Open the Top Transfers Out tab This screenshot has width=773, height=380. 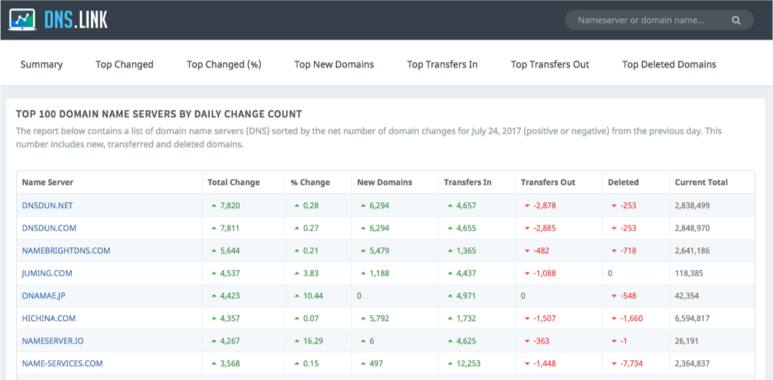pos(550,65)
